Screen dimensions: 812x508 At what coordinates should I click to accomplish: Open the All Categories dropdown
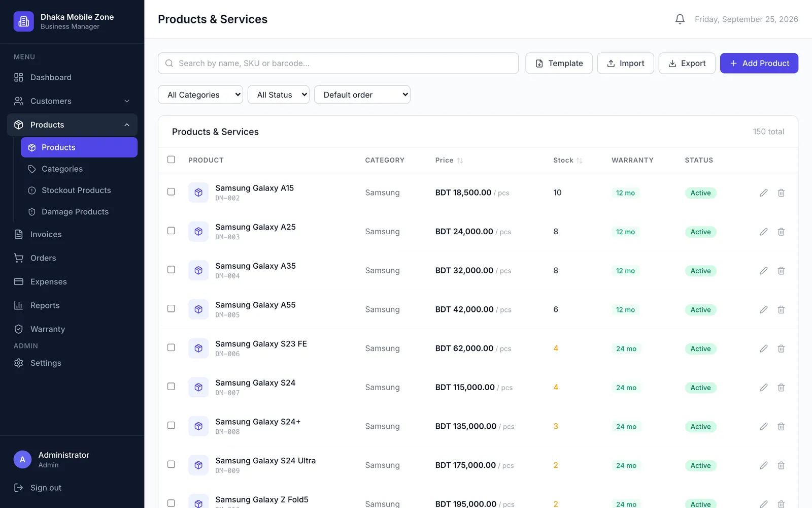pyautogui.click(x=200, y=94)
